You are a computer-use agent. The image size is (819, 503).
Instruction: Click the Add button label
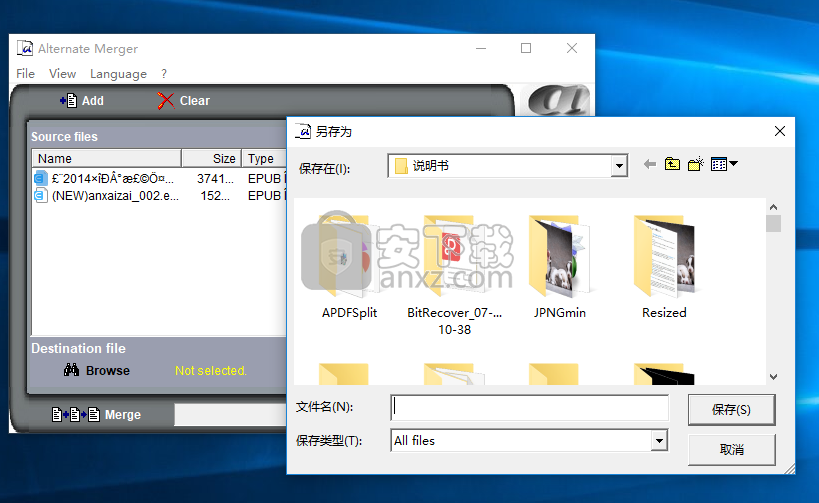tap(92, 100)
